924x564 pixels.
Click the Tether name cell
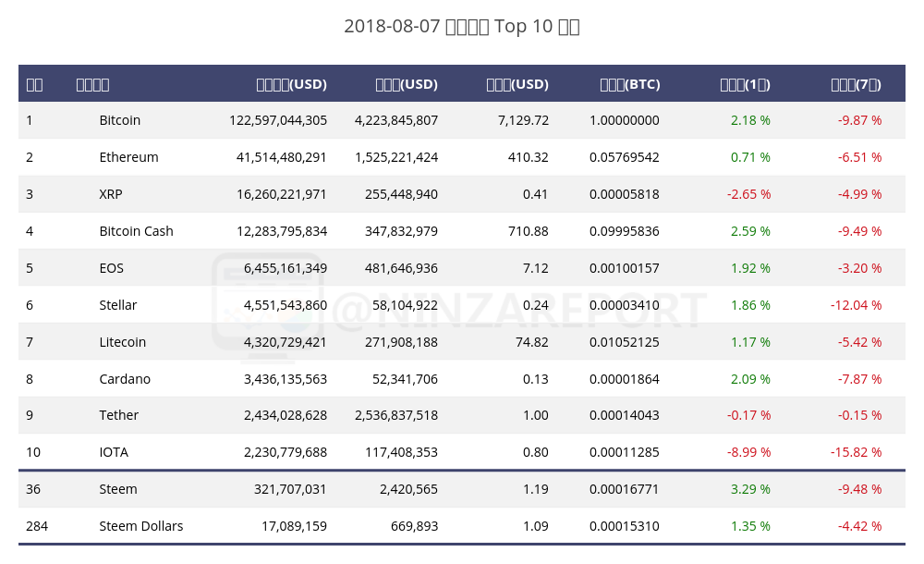pyautogui.click(x=118, y=415)
